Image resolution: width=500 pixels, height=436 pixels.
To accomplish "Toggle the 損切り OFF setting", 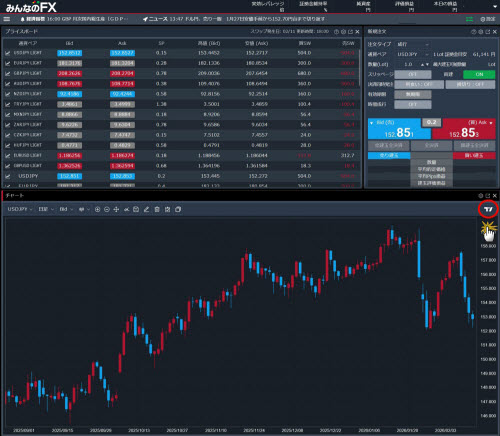I will pos(470,84).
